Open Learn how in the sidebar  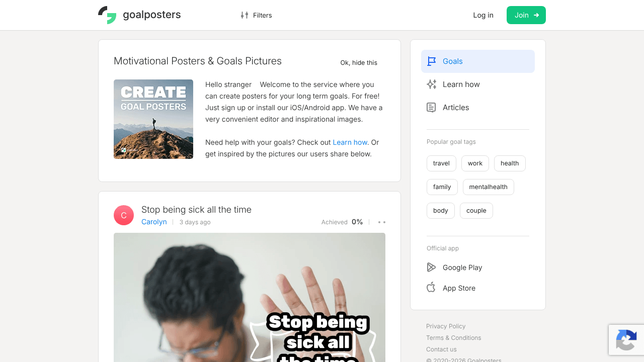tap(478, 84)
